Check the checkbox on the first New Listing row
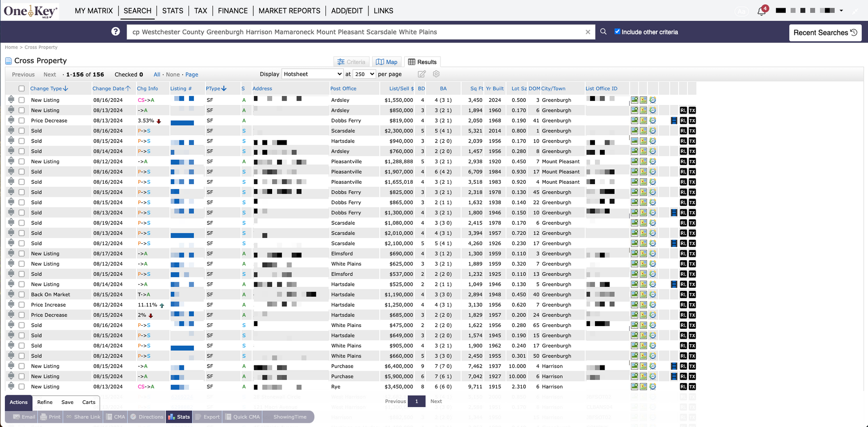The height and width of the screenshot is (427, 868). tap(22, 100)
